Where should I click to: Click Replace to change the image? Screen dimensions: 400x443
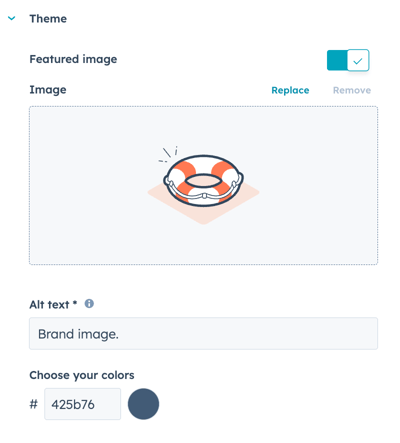point(290,90)
